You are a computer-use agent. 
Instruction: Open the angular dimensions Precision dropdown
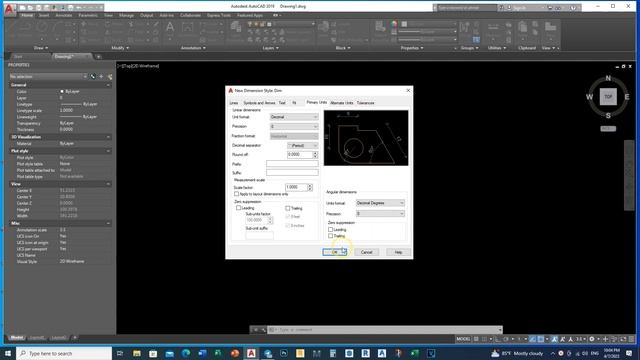tap(380, 213)
